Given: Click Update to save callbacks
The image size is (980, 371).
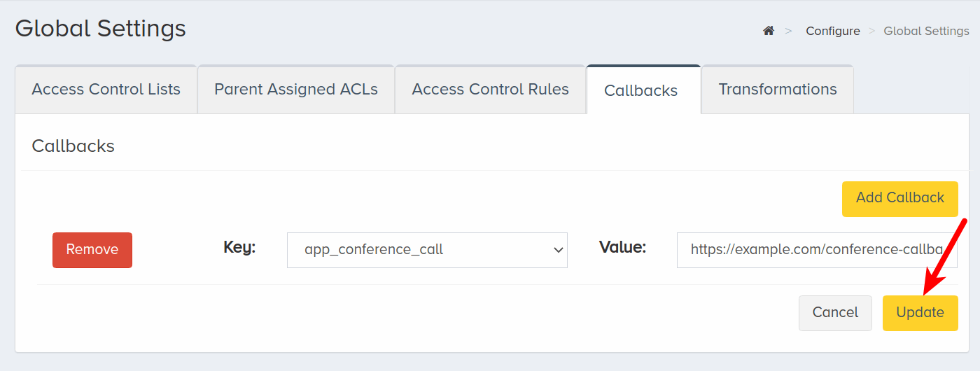Looking at the screenshot, I should coord(920,313).
